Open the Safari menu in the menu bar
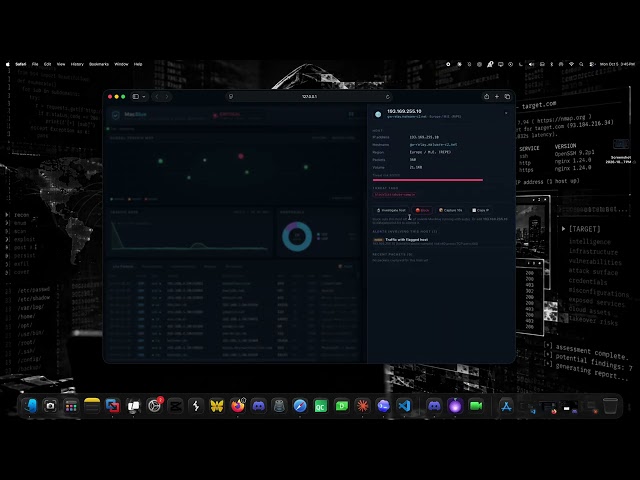The image size is (640, 480). [20, 64]
